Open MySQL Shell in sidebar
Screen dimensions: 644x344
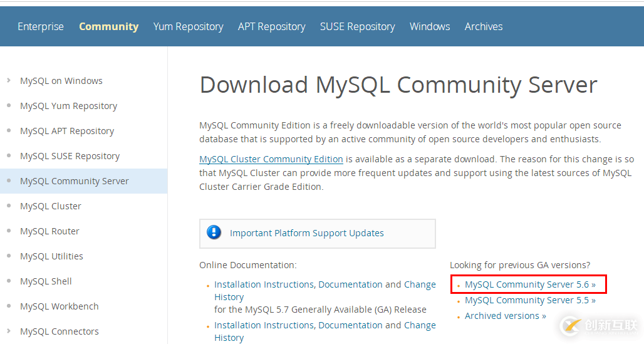pos(46,281)
